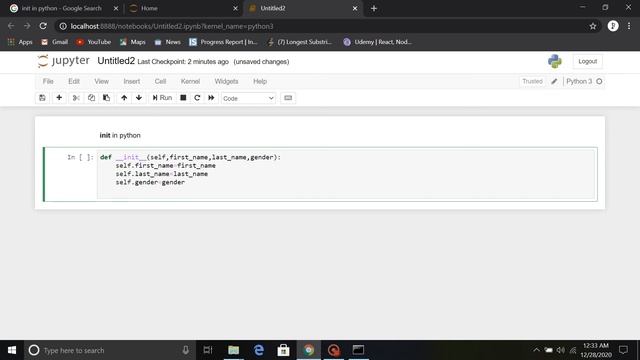The height and width of the screenshot is (360, 640).
Task: Open the Gmail bookmark
Action: pos(54,42)
